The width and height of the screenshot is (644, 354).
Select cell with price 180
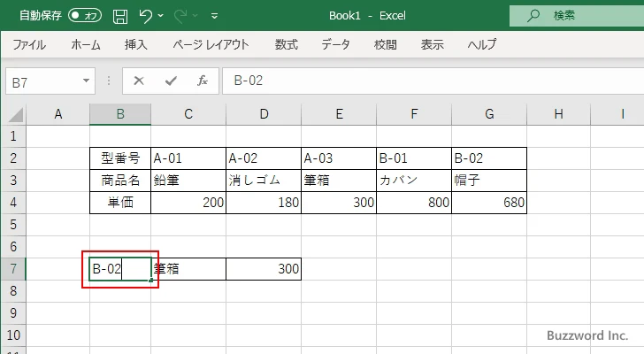[264, 203]
